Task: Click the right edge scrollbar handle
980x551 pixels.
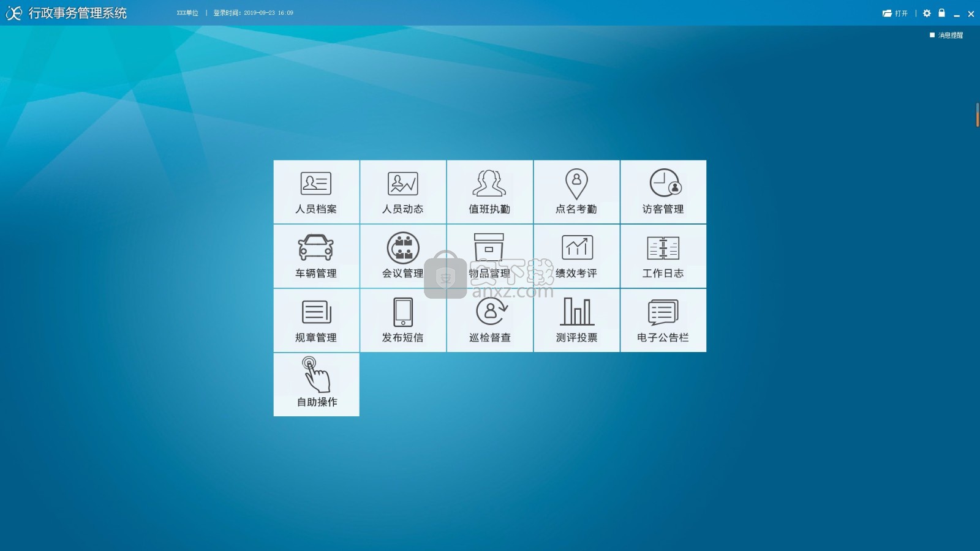Action: click(x=978, y=115)
